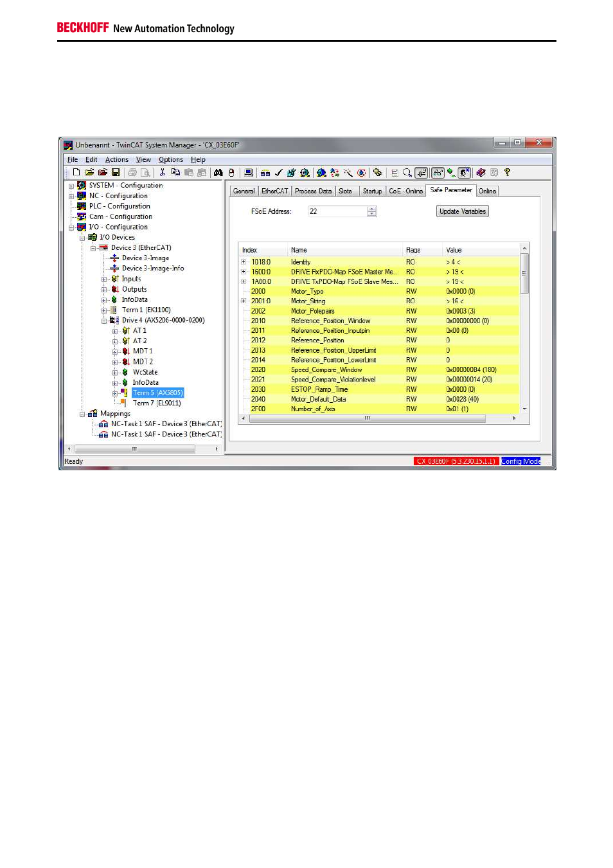613x868 pixels.
Task: Click the parameter list horizontal scrollbar
Action: point(367,418)
